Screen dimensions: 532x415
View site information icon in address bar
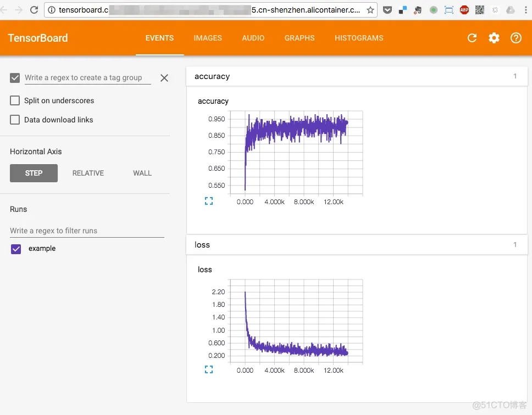[52, 10]
